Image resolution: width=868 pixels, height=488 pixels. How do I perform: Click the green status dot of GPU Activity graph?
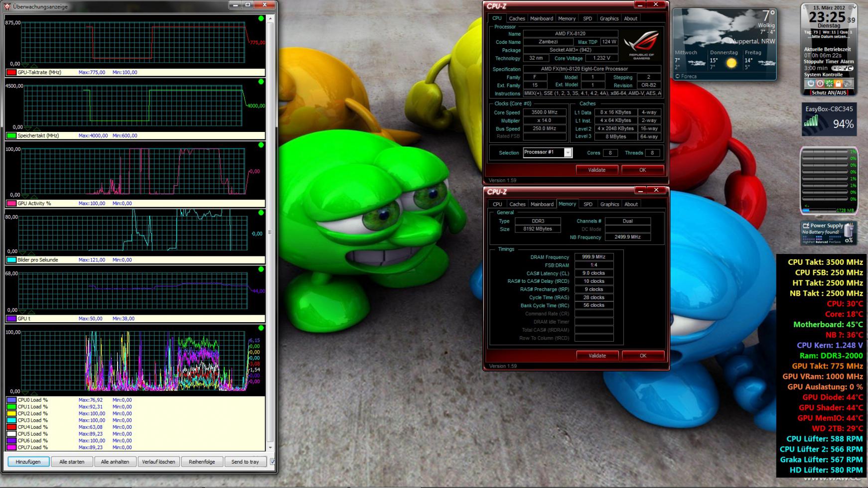[261, 145]
